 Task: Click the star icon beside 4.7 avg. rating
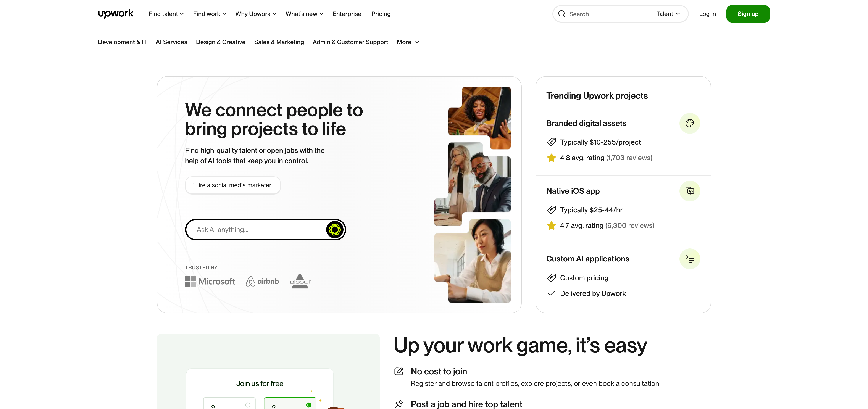(551, 225)
